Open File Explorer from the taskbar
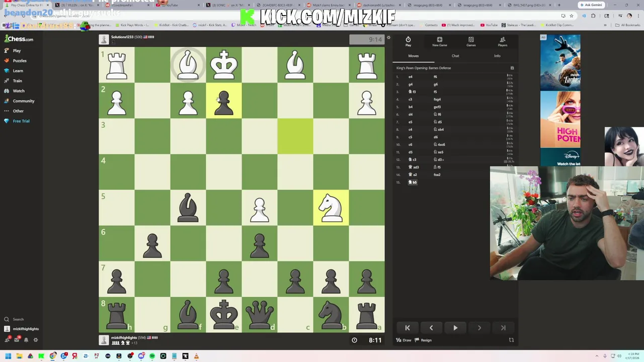644x362 pixels. tap(19, 356)
